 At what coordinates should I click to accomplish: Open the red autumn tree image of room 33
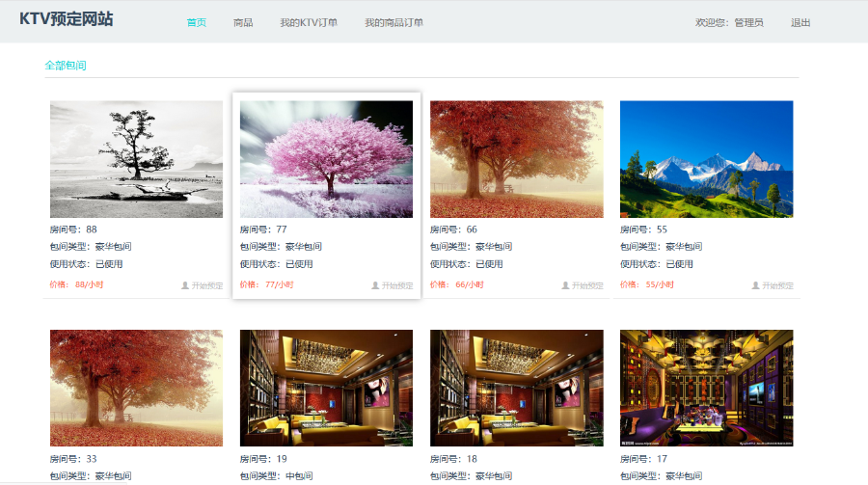[136, 389]
